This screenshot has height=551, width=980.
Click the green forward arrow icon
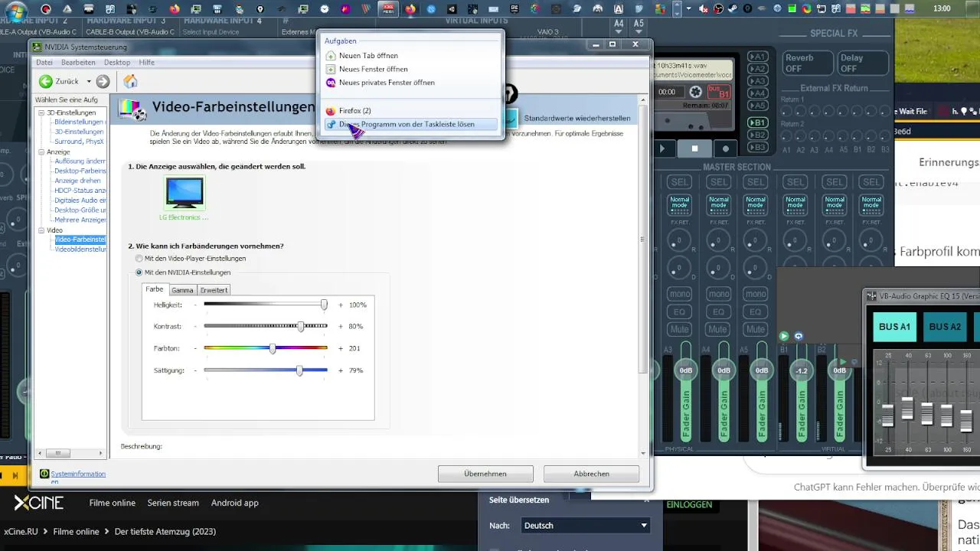pos(103,81)
